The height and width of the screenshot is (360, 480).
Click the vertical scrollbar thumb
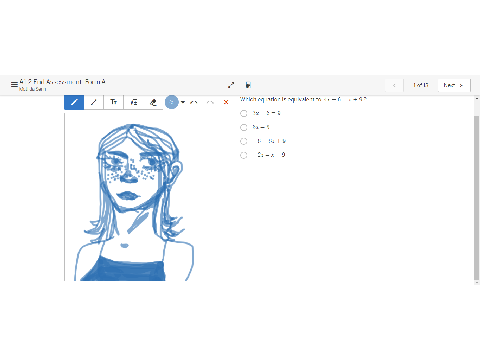(476, 198)
